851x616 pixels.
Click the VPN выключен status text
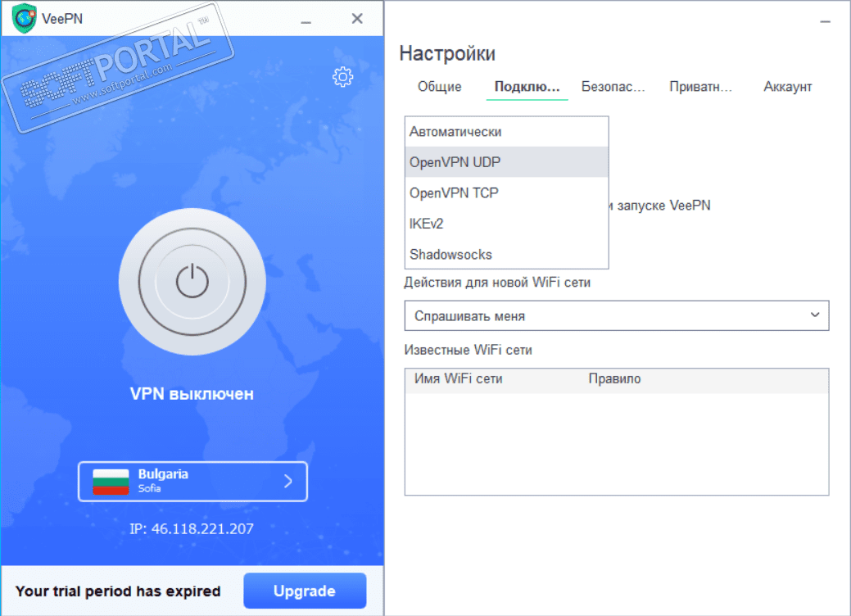[x=192, y=393]
